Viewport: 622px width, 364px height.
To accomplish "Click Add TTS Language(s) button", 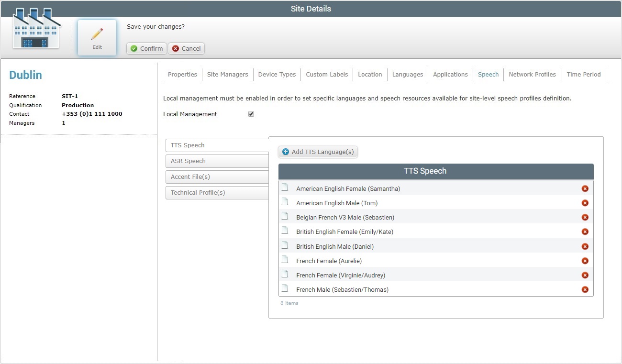I will point(318,152).
